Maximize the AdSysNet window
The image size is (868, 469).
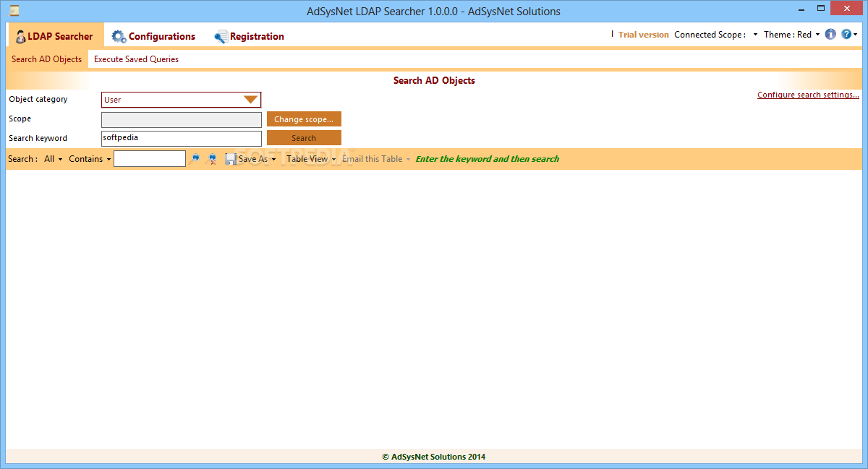(821, 8)
